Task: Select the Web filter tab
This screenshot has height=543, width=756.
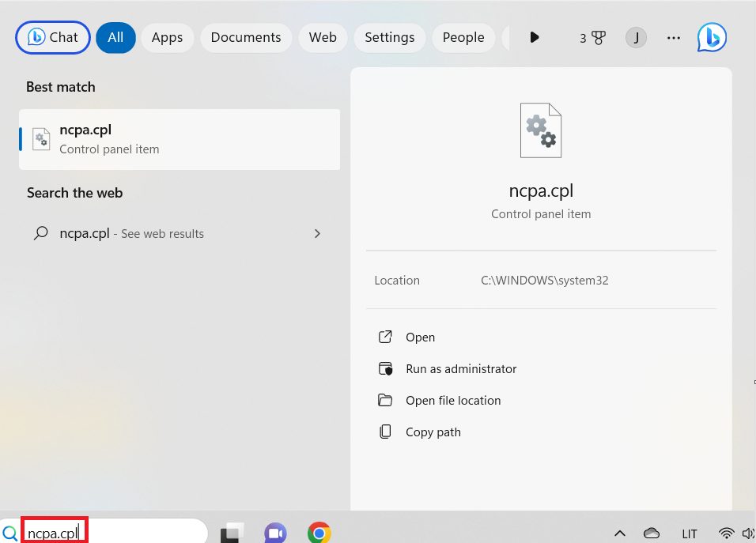Action: point(323,37)
